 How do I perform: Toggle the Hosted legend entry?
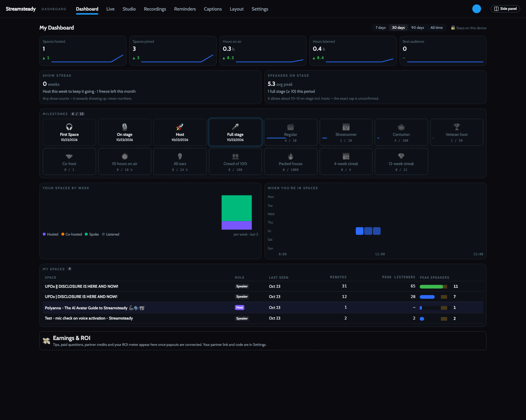tap(50, 234)
